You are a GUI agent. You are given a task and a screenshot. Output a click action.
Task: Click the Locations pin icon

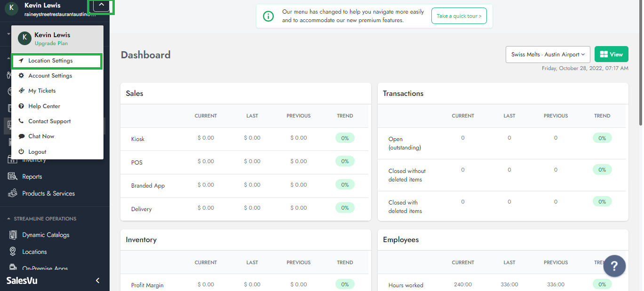(x=13, y=252)
